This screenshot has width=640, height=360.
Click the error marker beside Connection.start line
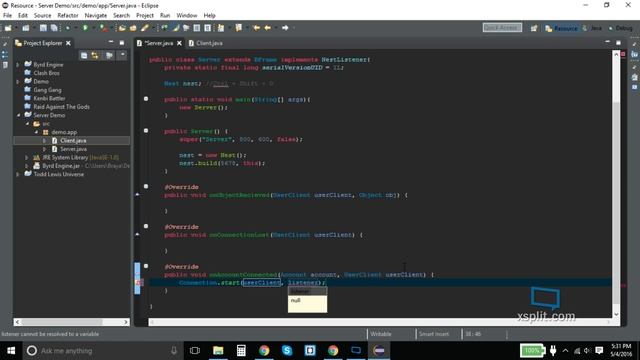[x=139, y=282]
